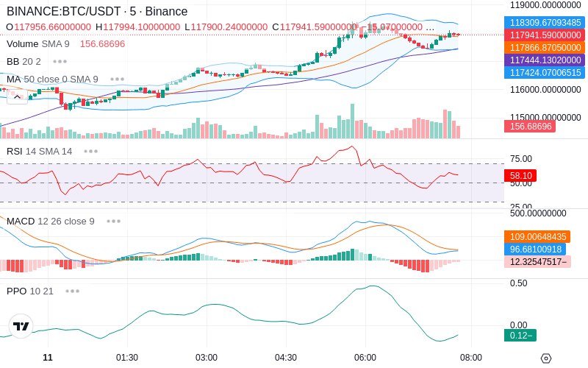588x368 pixels.
Task: Click the RSI 14 SMA 14 legend label
Action: 40,152
